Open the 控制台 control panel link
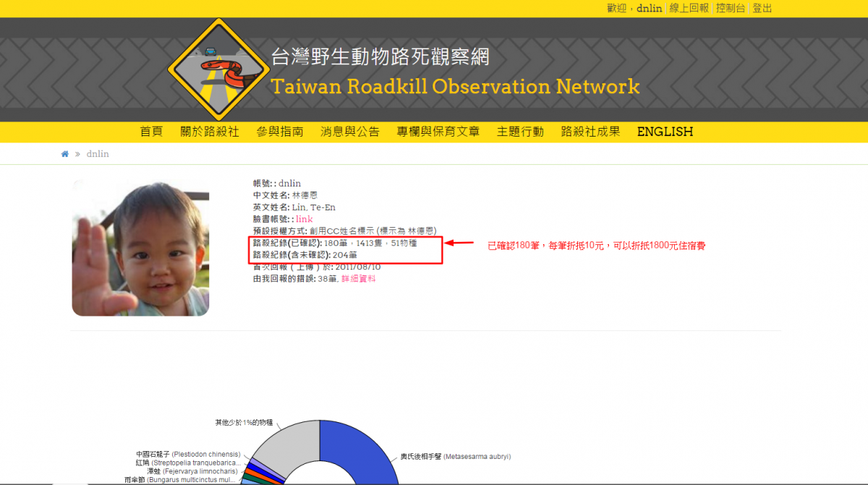This screenshot has height=485, width=868. coord(731,8)
